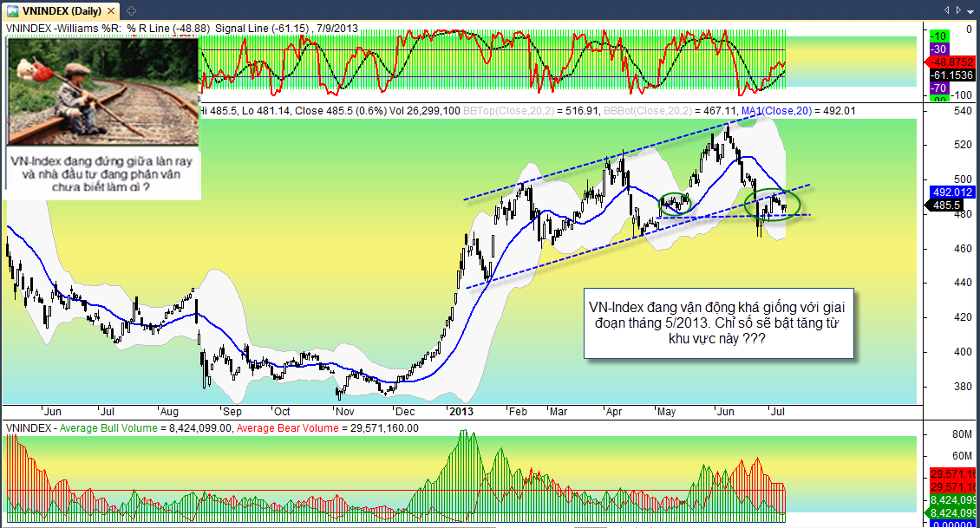This screenshot has width=980, height=528.
Task: Click the large green ellipse near July
Action: click(x=772, y=204)
